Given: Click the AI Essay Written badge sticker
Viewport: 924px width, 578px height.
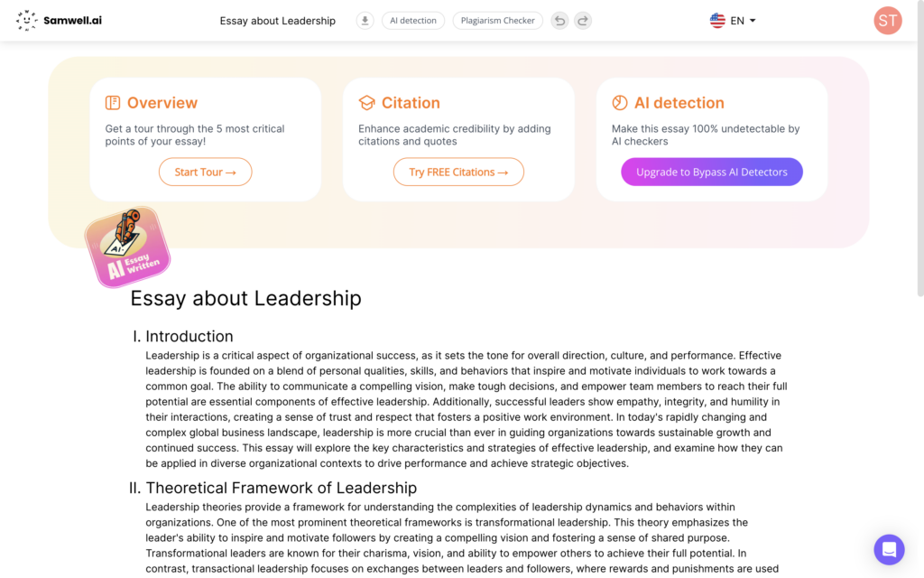Looking at the screenshot, I should 127,247.
